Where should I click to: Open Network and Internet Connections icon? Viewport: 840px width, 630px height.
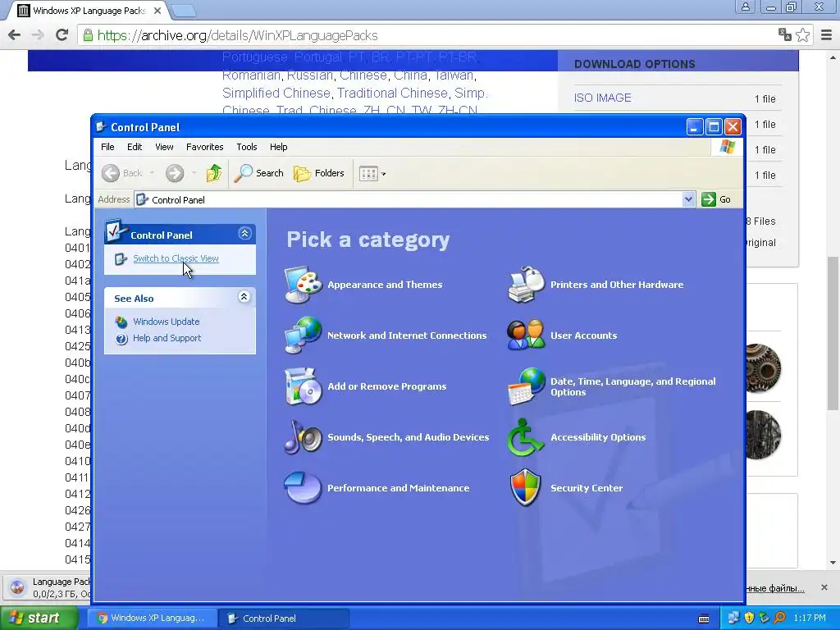(x=304, y=336)
